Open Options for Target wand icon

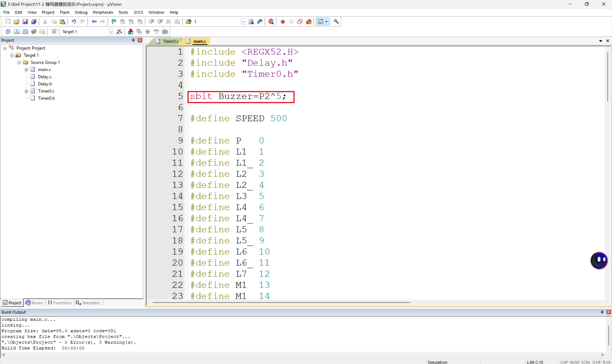point(119,32)
